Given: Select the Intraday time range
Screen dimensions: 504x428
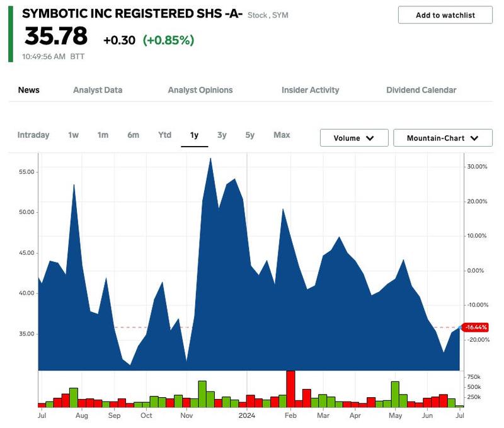Looking at the screenshot, I should (33, 135).
